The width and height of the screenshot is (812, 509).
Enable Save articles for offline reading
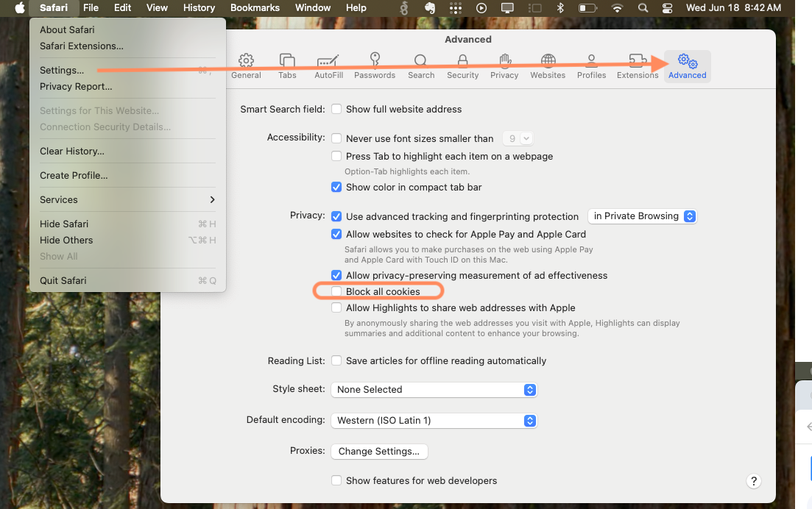pos(336,360)
